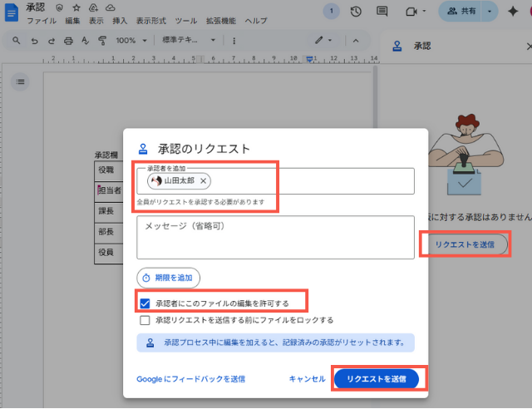Open version history clock icon
Image resolution: width=532 pixels, height=409 pixels.
(x=356, y=11)
